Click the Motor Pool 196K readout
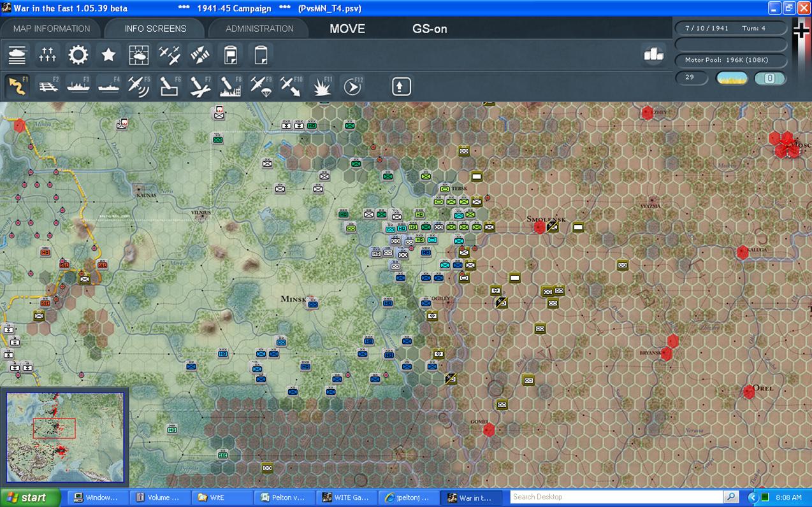The image size is (812, 507). pyautogui.click(x=731, y=60)
